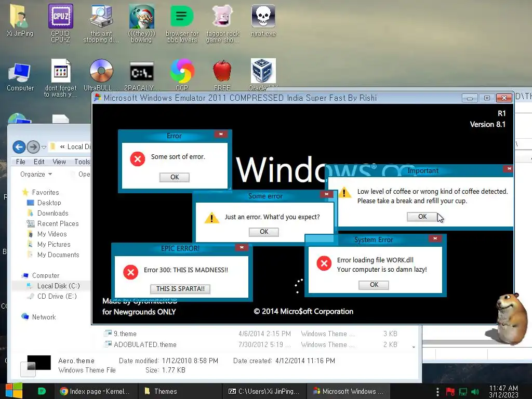Image resolution: width=532 pixels, height=399 pixels.
Task: Open the green pinned taskbar icon
Action: 42,391
